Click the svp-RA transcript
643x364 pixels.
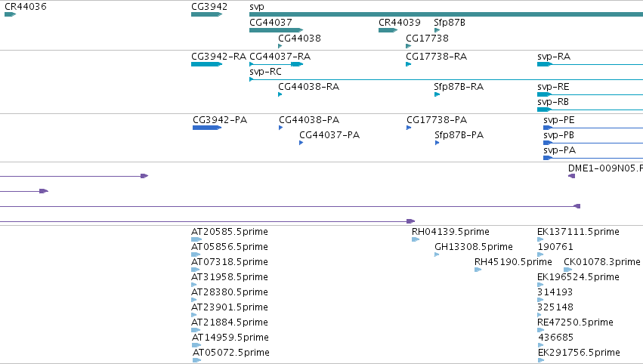click(590, 64)
